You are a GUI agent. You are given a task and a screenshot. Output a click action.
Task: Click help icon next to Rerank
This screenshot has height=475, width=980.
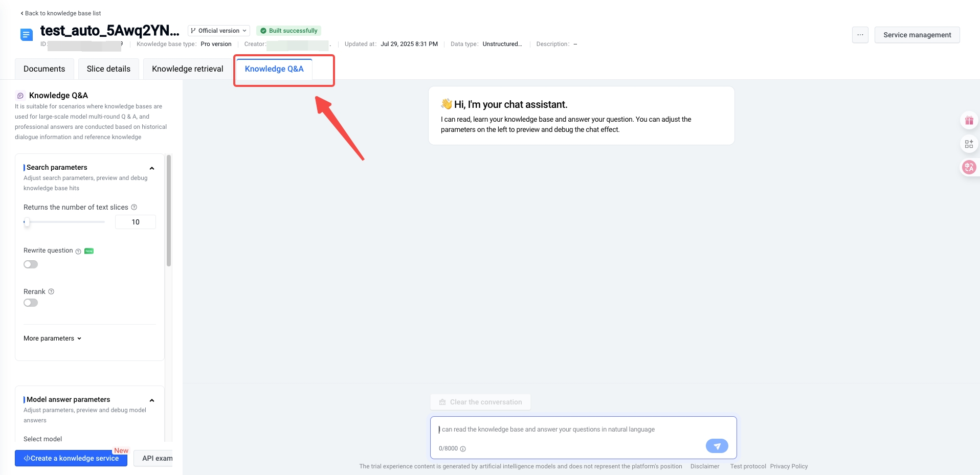point(51,291)
